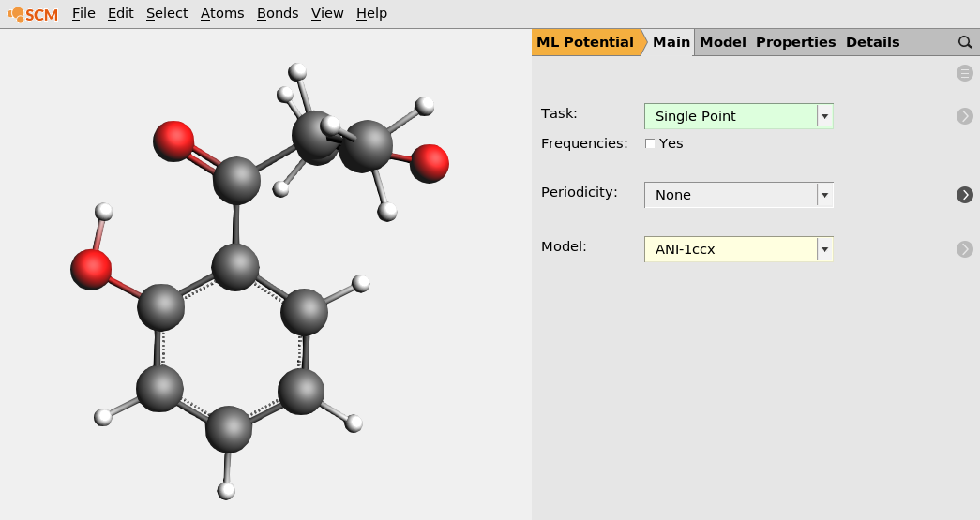Image resolution: width=980 pixels, height=520 pixels.
Task: Enable the Frequencies Yes checkbox
Action: point(650,143)
